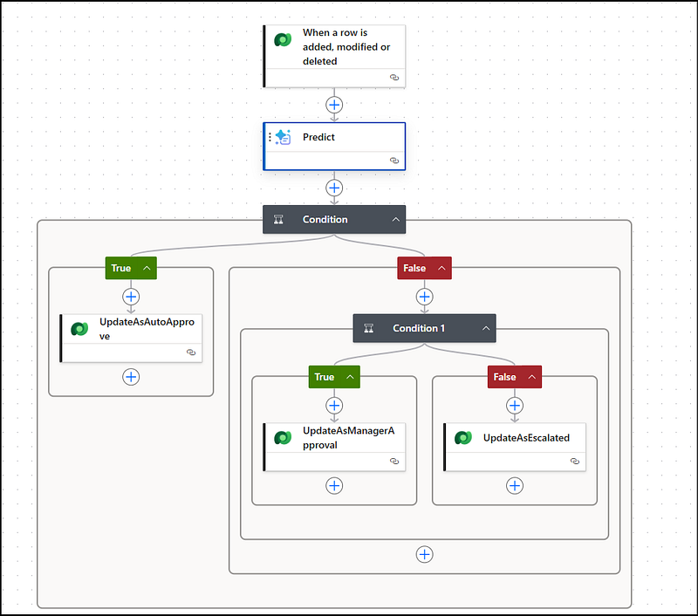Add an action after UpdateAsManagerApproval

pos(334,486)
